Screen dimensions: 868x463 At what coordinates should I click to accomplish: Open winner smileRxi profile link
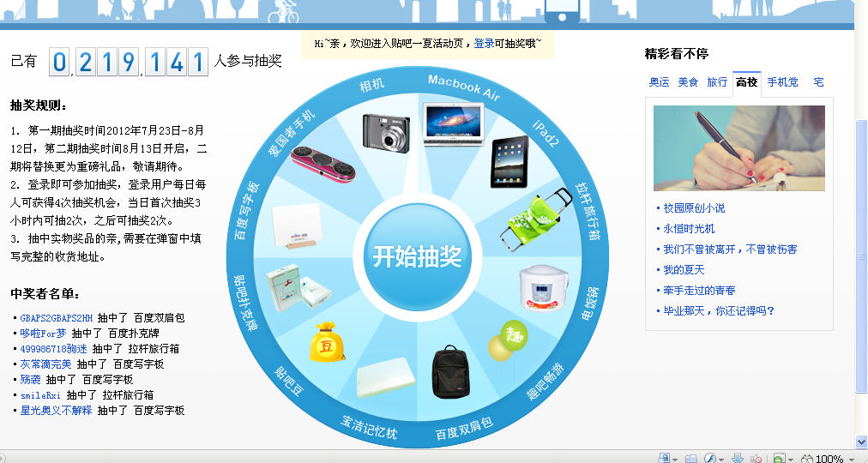tap(40, 395)
